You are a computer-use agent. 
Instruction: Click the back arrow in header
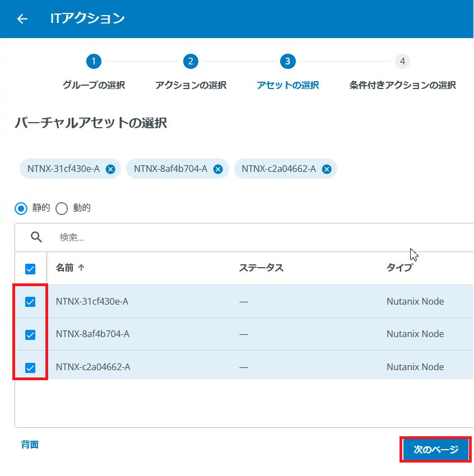click(x=22, y=19)
